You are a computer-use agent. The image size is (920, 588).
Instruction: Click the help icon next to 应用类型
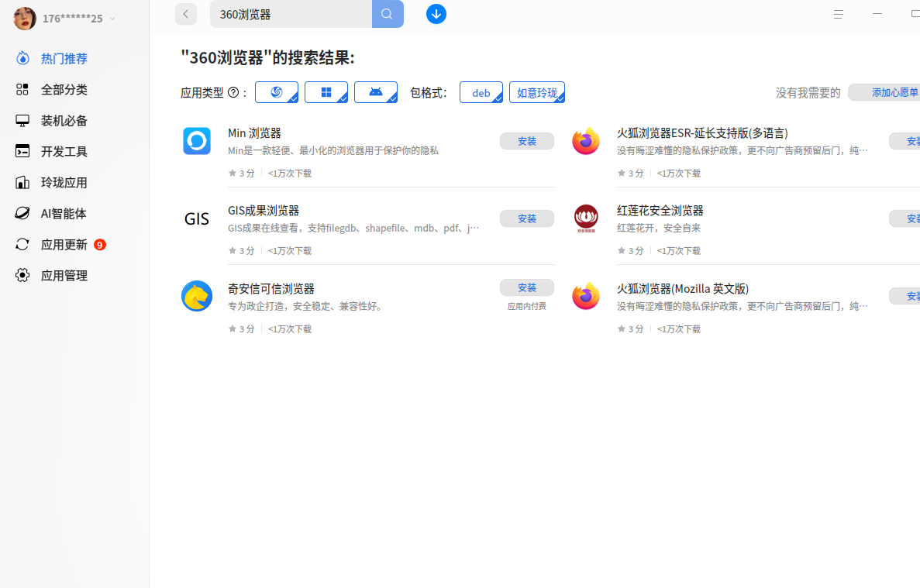[233, 93]
